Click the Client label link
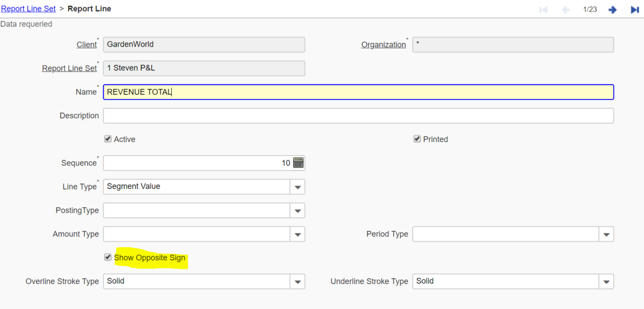This screenshot has height=309, width=644. click(86, 45)
